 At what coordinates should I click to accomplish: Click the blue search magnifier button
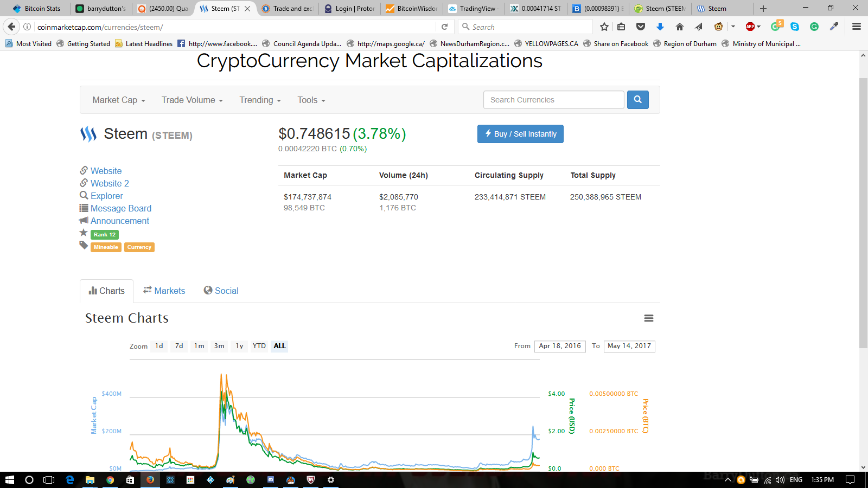click(x=637, y=100)
